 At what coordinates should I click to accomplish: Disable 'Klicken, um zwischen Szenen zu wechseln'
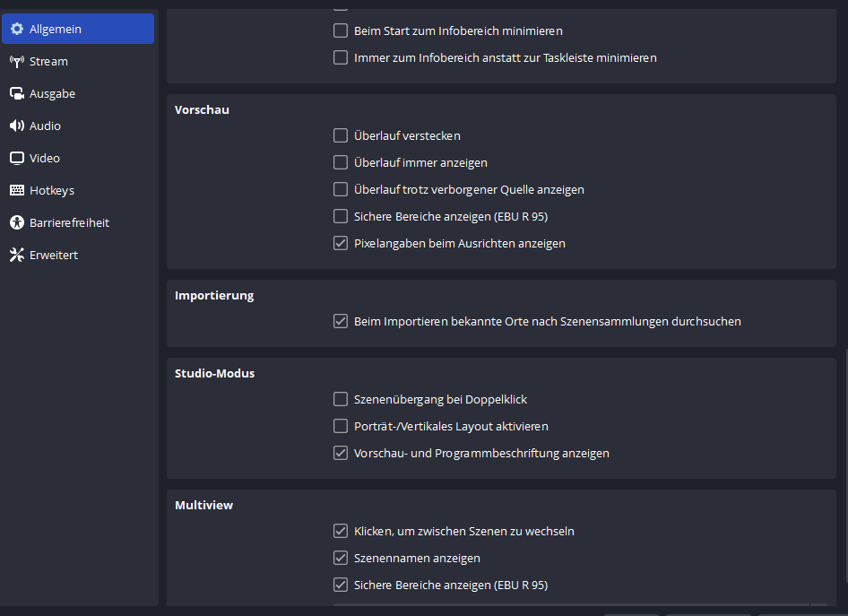pos(341,531)
